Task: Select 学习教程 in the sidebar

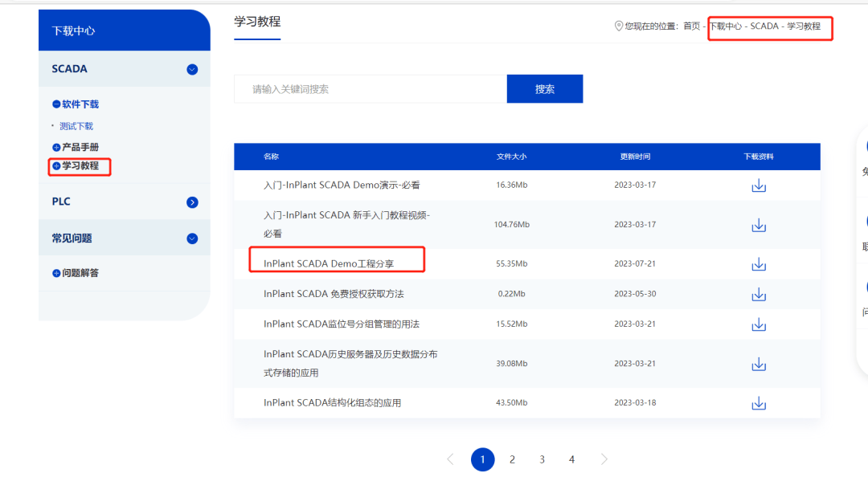Action: (x=80, y=166)
